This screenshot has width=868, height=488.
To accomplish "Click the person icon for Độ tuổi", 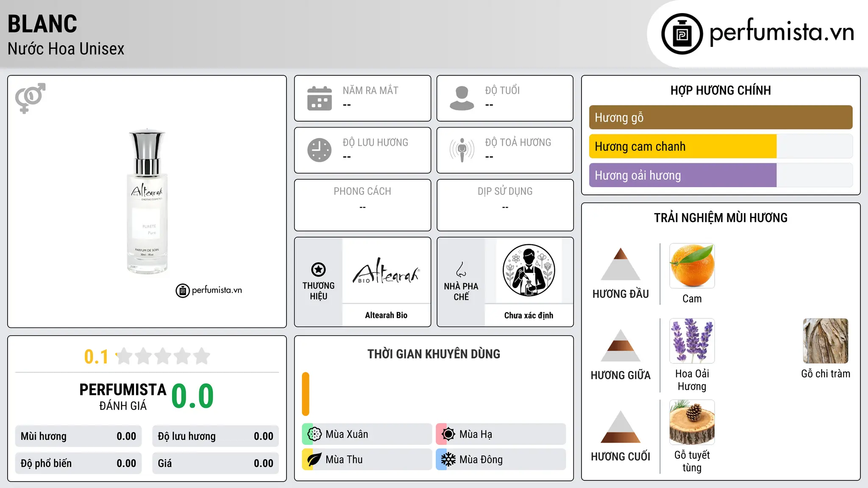I will [x=462, y=98].
